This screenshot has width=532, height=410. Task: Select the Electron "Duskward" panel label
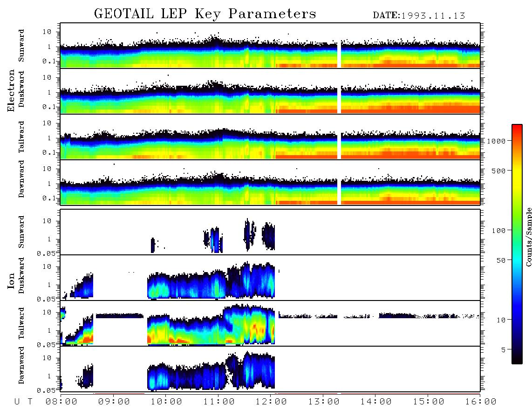pos(21,89)
